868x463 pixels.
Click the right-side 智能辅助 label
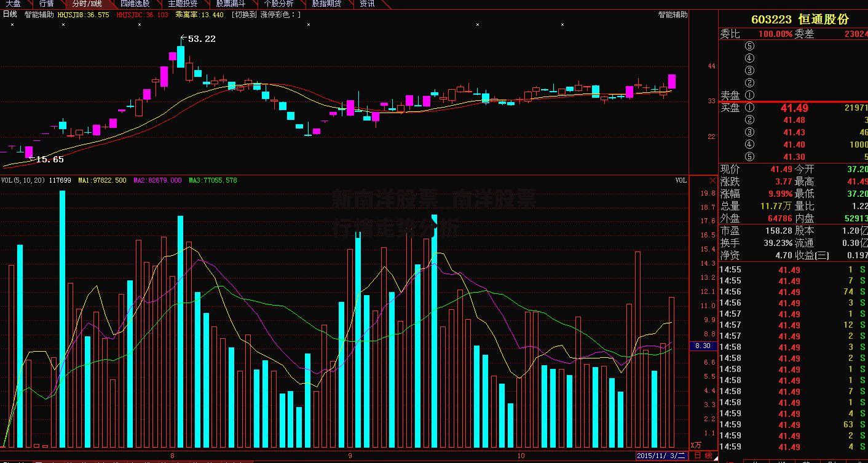pyautogui.click(x=673, y=14)
